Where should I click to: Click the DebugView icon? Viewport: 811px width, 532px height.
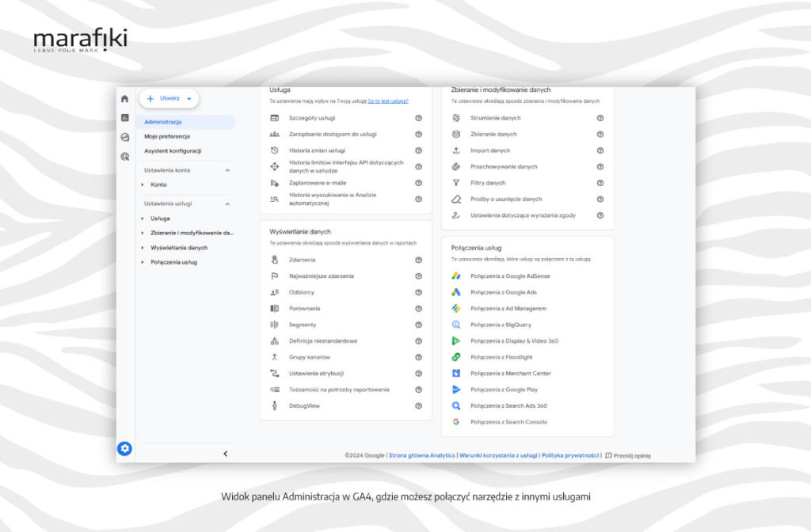(x=275, y=406)
